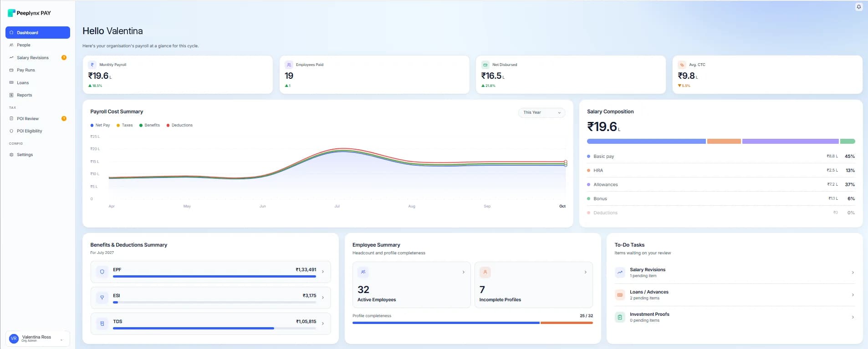
Task: Toggle the Taxes legend series
Action: pos(125,125)
